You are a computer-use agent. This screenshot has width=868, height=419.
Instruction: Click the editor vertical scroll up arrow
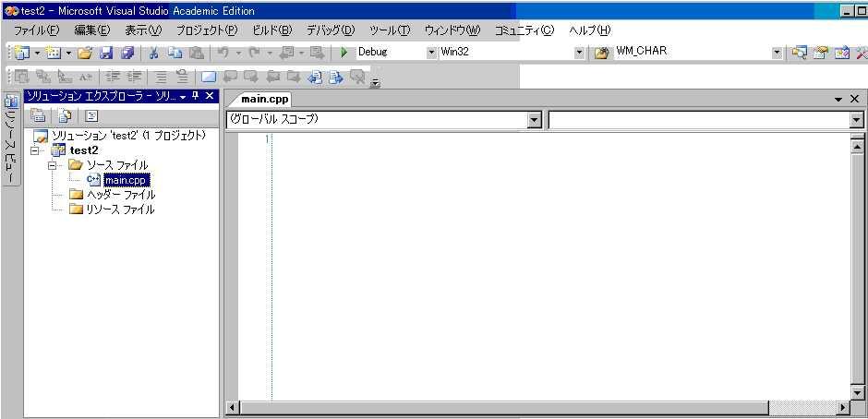click(x=857, y=146)
